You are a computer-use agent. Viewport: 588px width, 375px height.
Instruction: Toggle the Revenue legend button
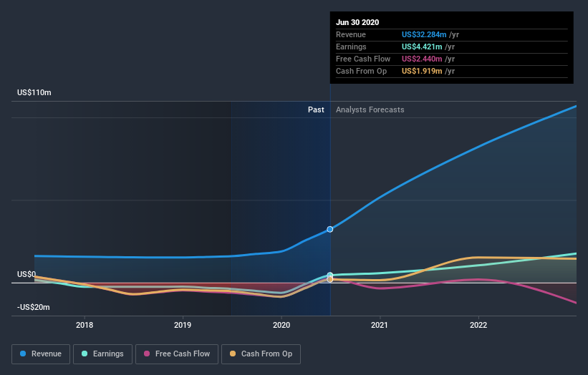coord(41,354)
